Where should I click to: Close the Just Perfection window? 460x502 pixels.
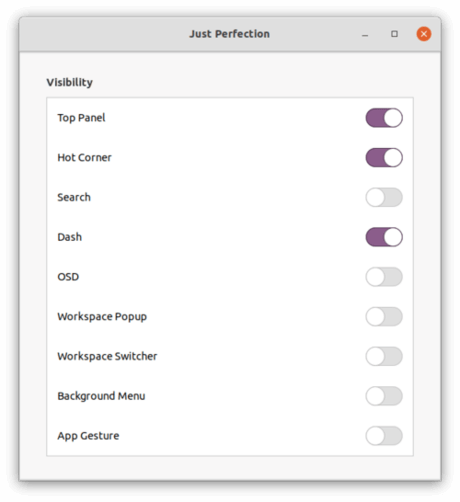tap(424, 34)
